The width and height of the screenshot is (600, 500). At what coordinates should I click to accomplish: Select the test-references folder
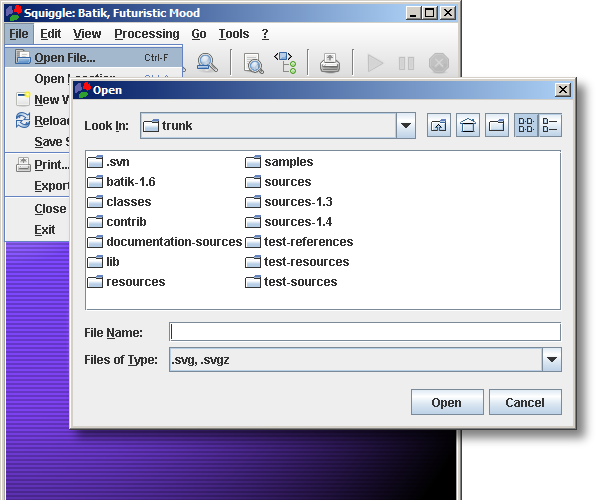tap(299, 242)
